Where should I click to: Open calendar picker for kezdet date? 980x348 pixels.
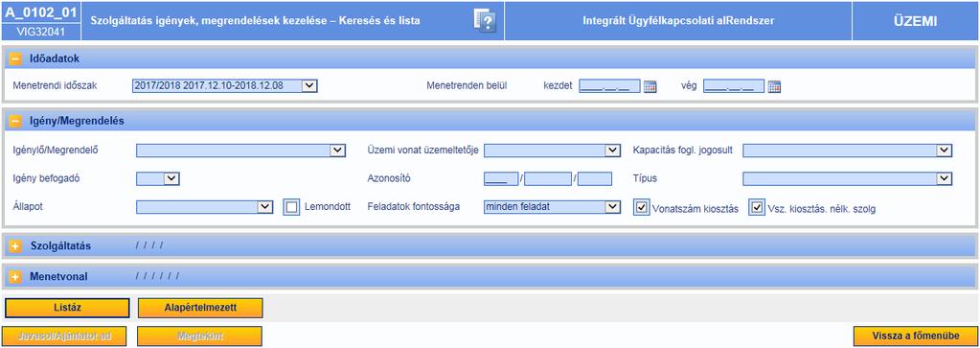[x=650, y=86]
